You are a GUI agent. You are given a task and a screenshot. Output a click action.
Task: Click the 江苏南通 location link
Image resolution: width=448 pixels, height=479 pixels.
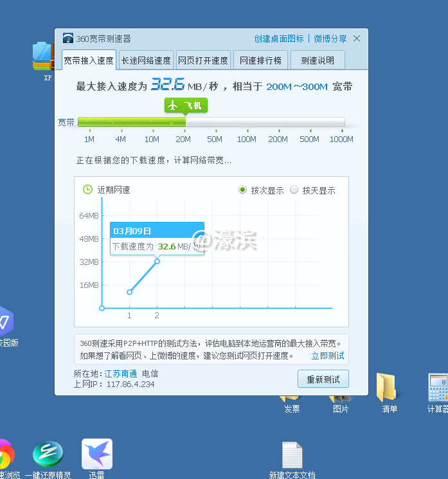tap(121, 374)
